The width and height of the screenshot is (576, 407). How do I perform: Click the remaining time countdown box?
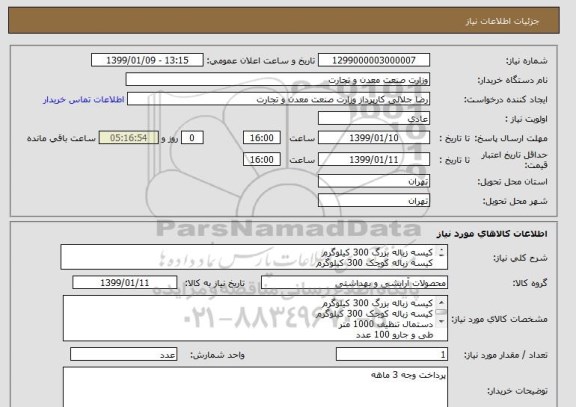point(129,138)
